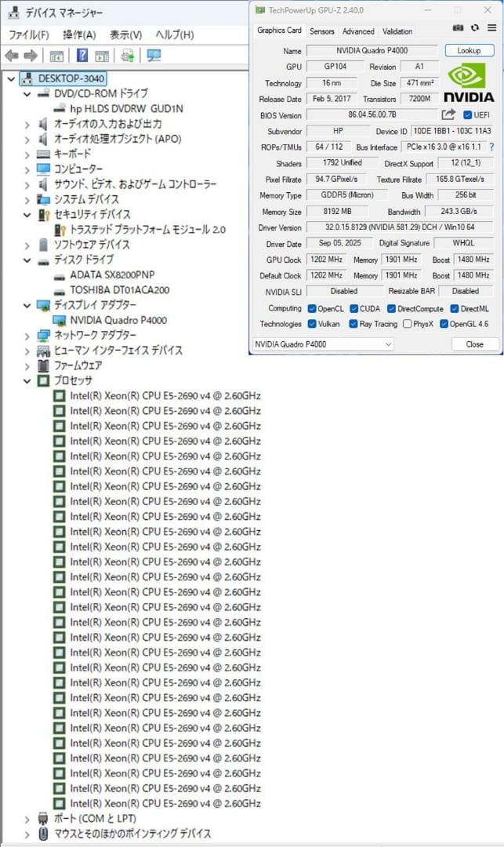Select the DESKTOP-3040 root node
Viewport: 504px width, 847px height.
(63, 78)
